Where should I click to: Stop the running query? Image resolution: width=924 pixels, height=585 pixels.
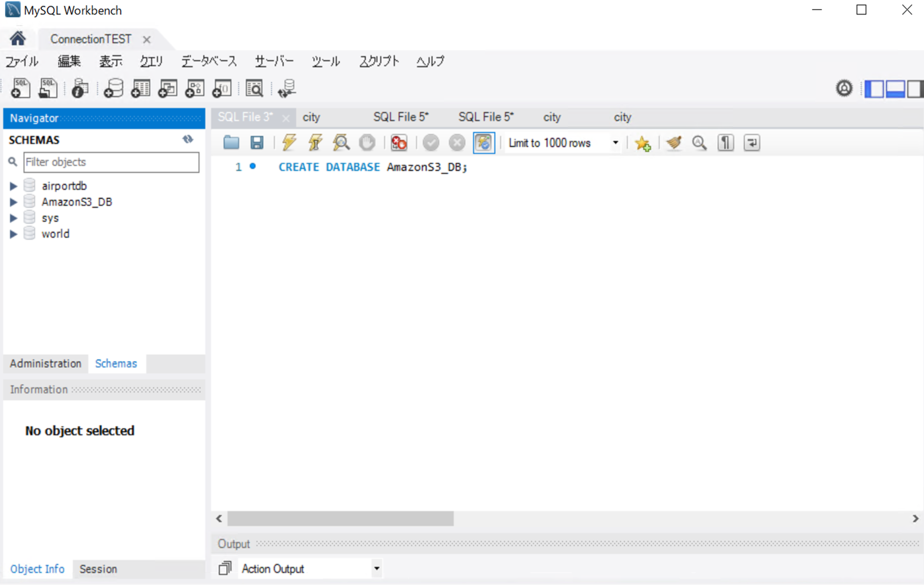tap(367, 143)
